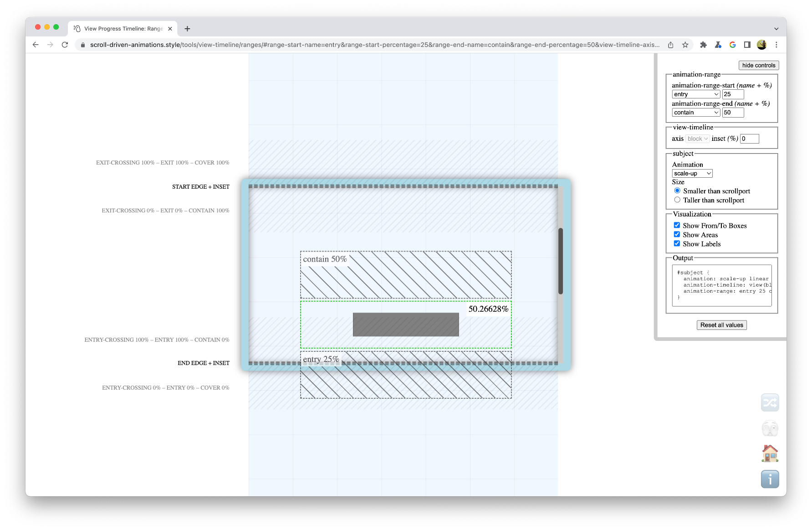Click the inset percentage input field
This screenshot has height=530, width=812.
click(x=749, y=139)
